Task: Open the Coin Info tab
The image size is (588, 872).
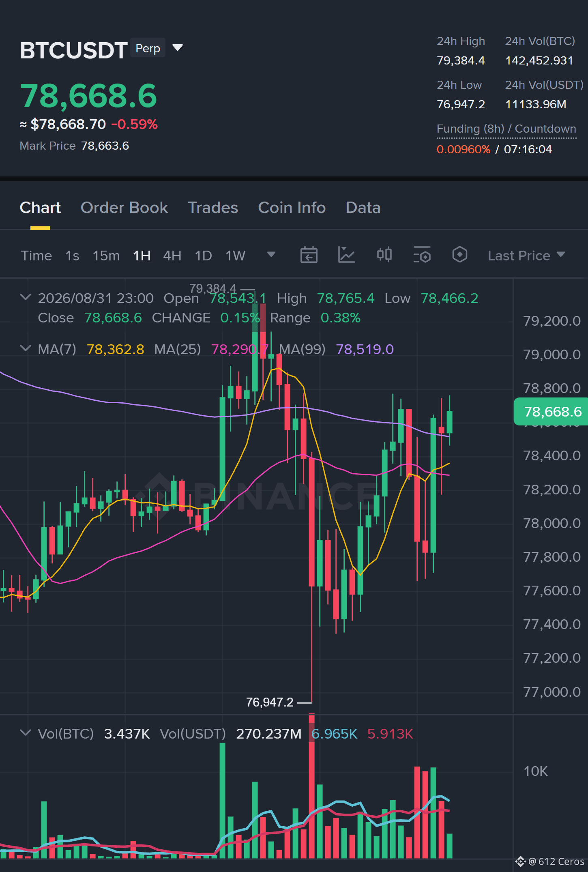Action: pos(292,208)
